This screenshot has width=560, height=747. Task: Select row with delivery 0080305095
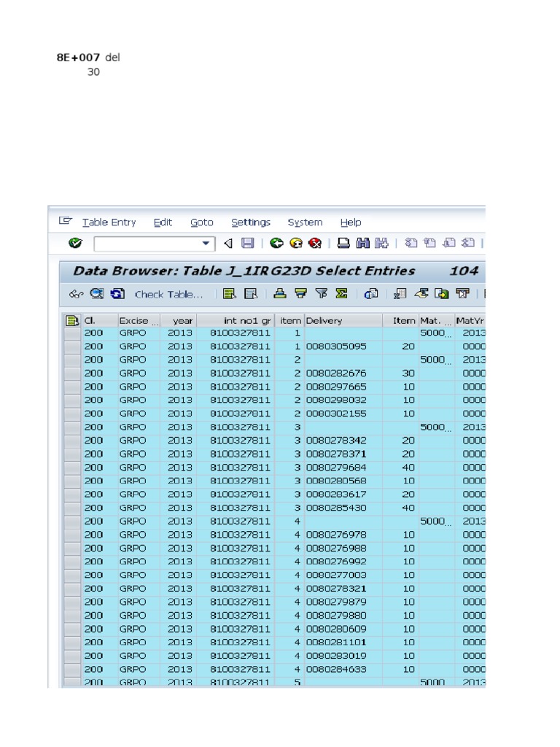tap(72, 347)
